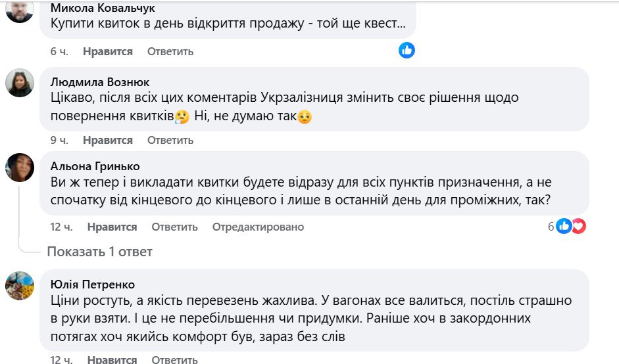Open Людмила Вознюк's profile avatar
619x364 pixels.
coord(20,83)
